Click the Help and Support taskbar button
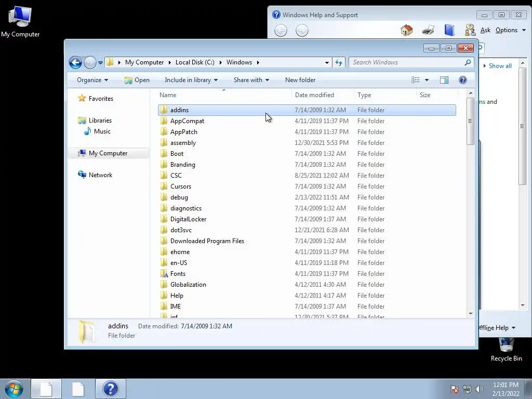Viewport: 532px width, 399px height. tap(111, 389)
